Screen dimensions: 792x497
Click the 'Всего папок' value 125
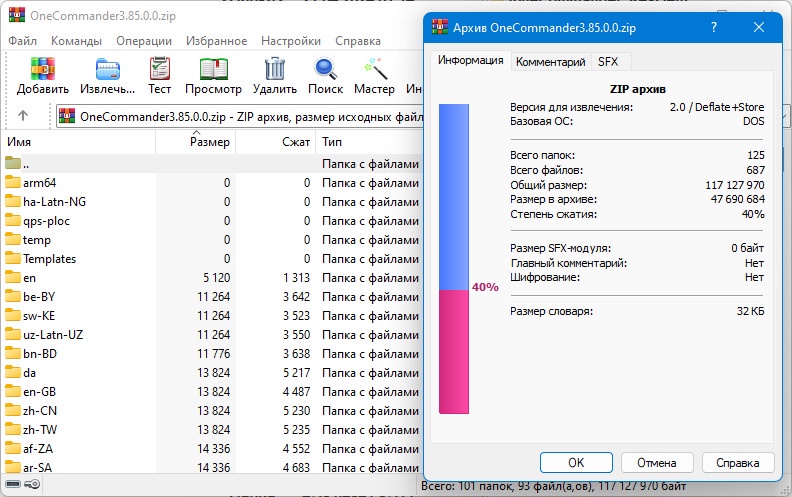pyautogui.click(x=756, y=155)
